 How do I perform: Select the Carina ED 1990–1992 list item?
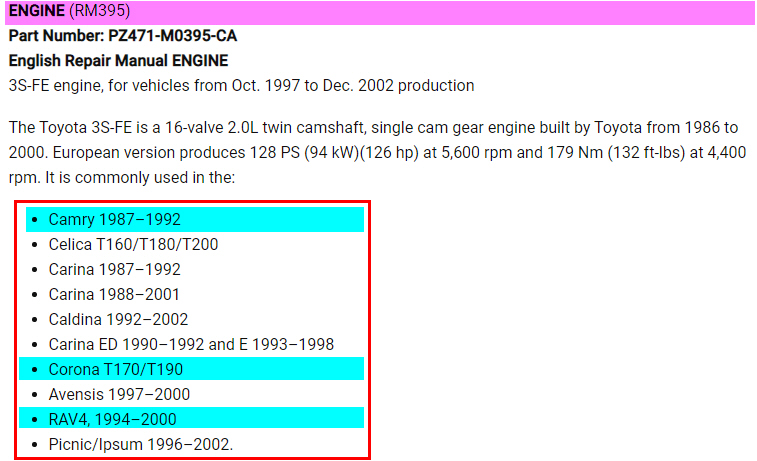point(191,345)
